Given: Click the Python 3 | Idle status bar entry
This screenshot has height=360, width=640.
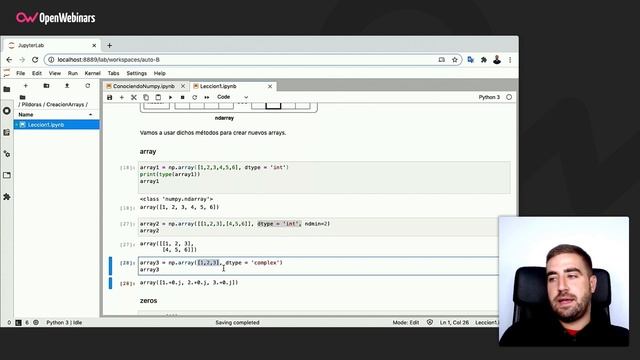Looking at the screenshot, I should pos(64,322).
